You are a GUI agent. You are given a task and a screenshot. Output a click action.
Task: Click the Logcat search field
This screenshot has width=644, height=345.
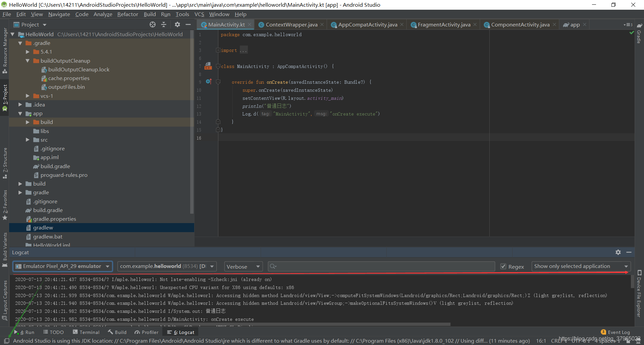tap(381, 266)
